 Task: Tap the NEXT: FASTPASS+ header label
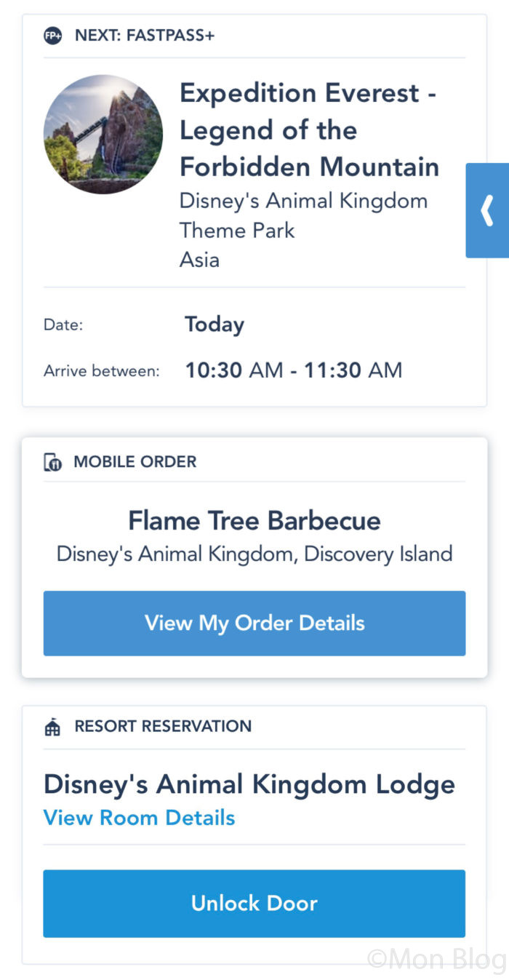pyautogui.click(x=145, y=35)
